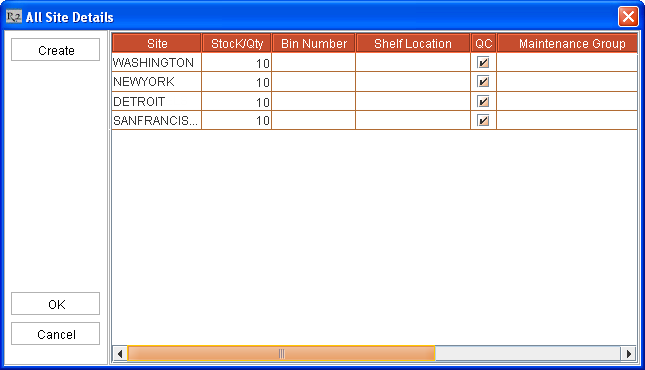This screenshot has width=645, height=370.
Task: Click the Bin Number cell for NEWYORK
Action: pyautogui.click(x=313, y=81)
